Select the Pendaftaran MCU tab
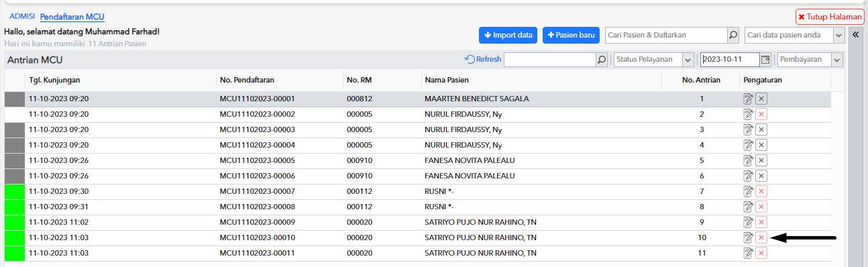 tap(72, 16)
